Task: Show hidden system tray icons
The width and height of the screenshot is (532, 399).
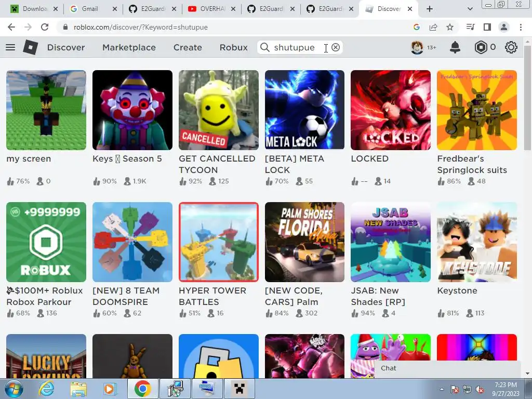Action: 442,389
